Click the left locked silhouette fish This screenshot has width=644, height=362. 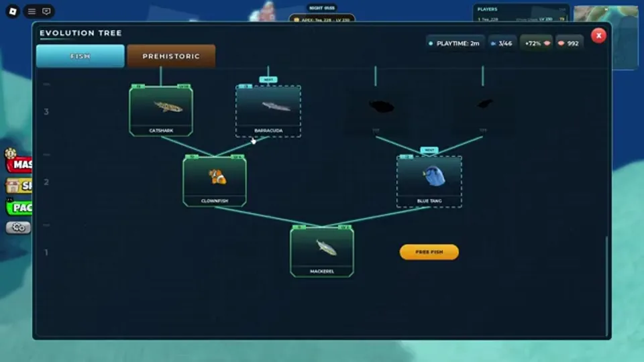pos(381,107)
